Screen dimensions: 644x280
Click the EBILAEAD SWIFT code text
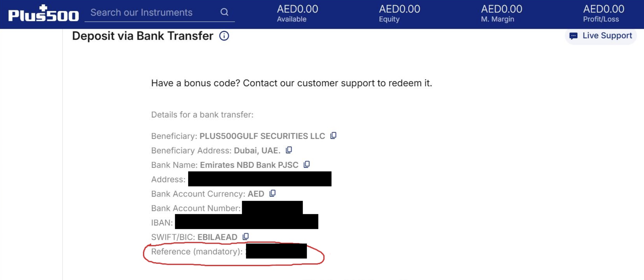point(217,237)
